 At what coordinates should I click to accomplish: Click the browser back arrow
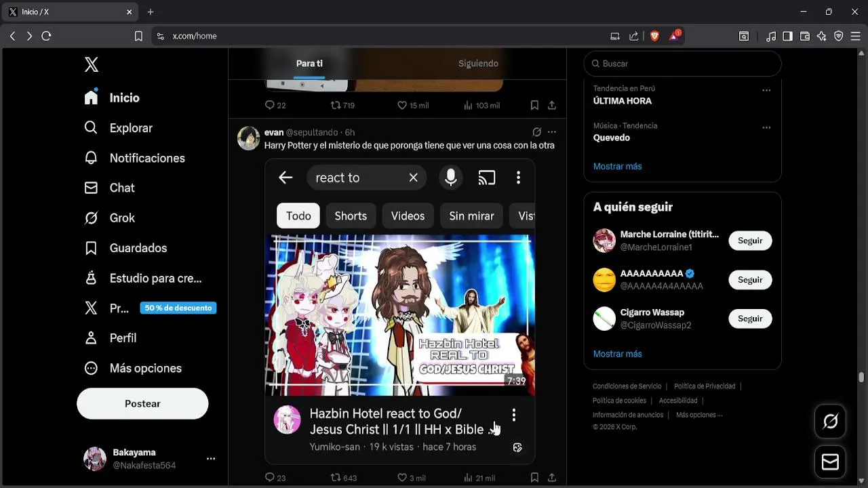coord(13,36)
